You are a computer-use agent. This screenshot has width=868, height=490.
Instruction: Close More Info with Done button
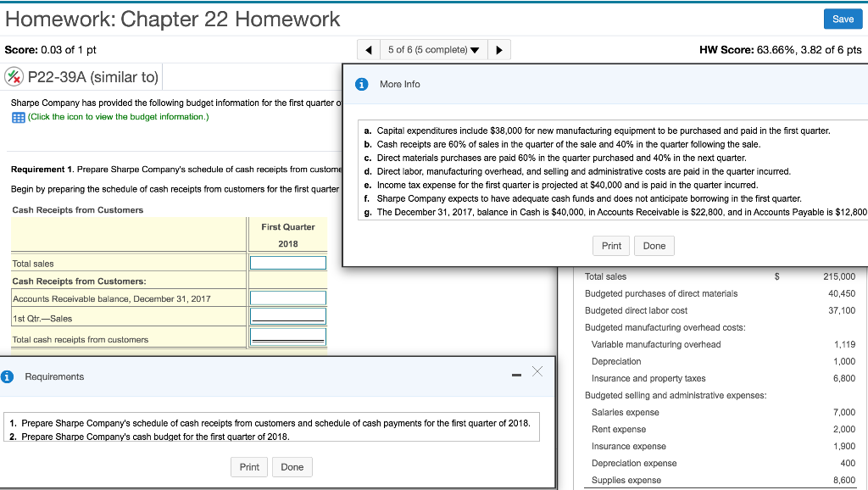(x=654, y=246)
